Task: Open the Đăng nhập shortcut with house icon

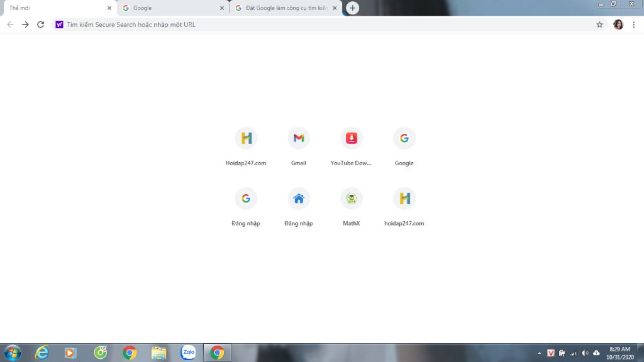Action: tap(299, 207)
